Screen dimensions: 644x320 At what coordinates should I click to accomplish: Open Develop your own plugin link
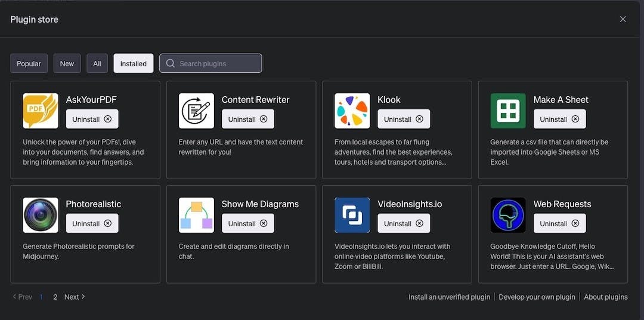[x=537, y=297]
